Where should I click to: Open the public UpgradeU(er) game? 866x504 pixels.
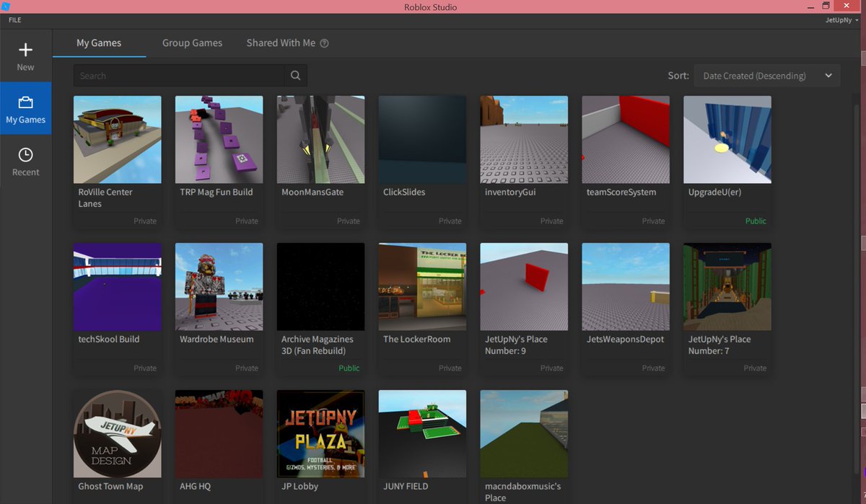point(727,139)
